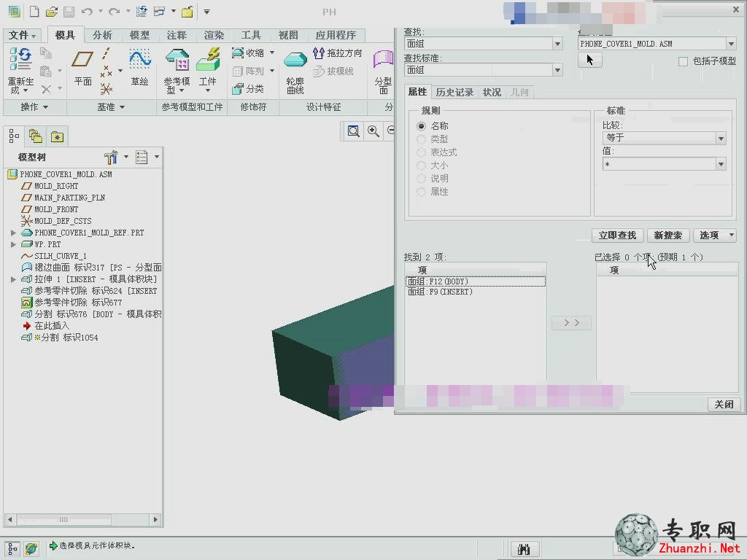The height and width of the screenshot is (560, 747).
Task: Click the Pull Direction (拖拉方向) tool
Action: (337, 52)
